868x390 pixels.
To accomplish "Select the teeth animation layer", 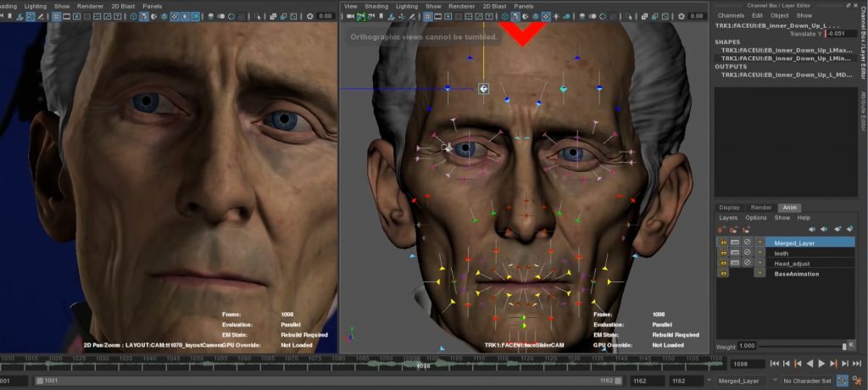I will pos(811,253).
